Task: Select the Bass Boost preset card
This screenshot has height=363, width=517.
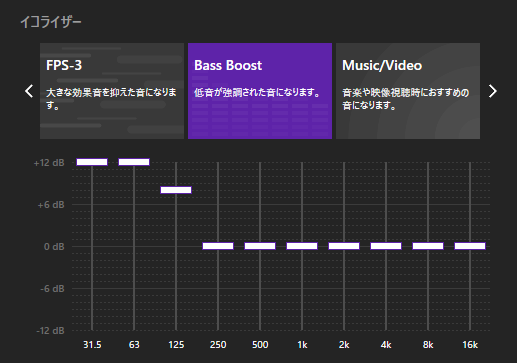Action: click(x=260, y=91)
